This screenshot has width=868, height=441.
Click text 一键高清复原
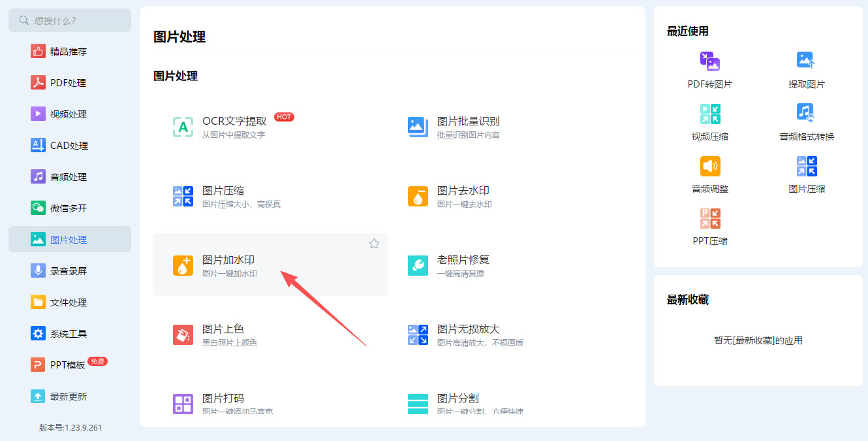pos(461,274)
